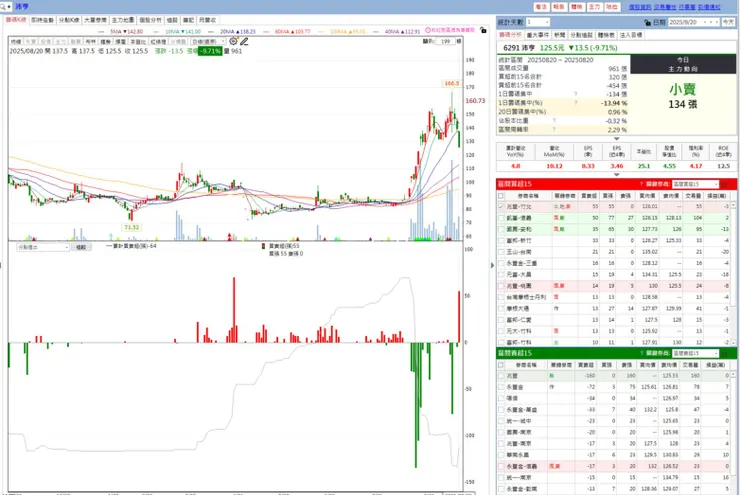
Task: Toggle 爆量 button on chart toolbar
Action: click(121, 42)
